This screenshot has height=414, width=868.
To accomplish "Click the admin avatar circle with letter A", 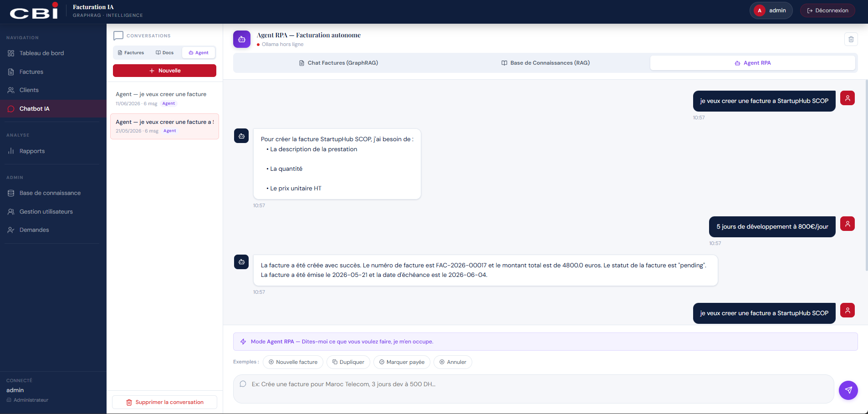I will point(759,10).
